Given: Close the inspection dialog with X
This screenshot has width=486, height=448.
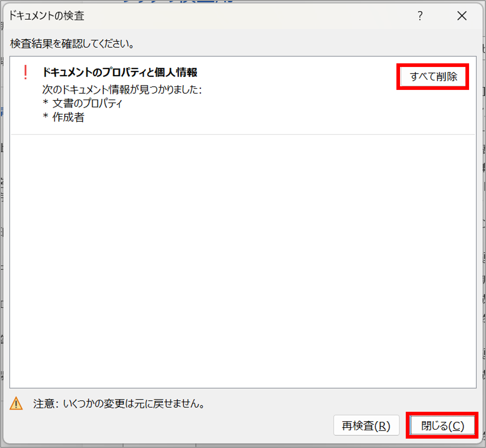Looking at the screenshot, I should (x=462, y=16).
